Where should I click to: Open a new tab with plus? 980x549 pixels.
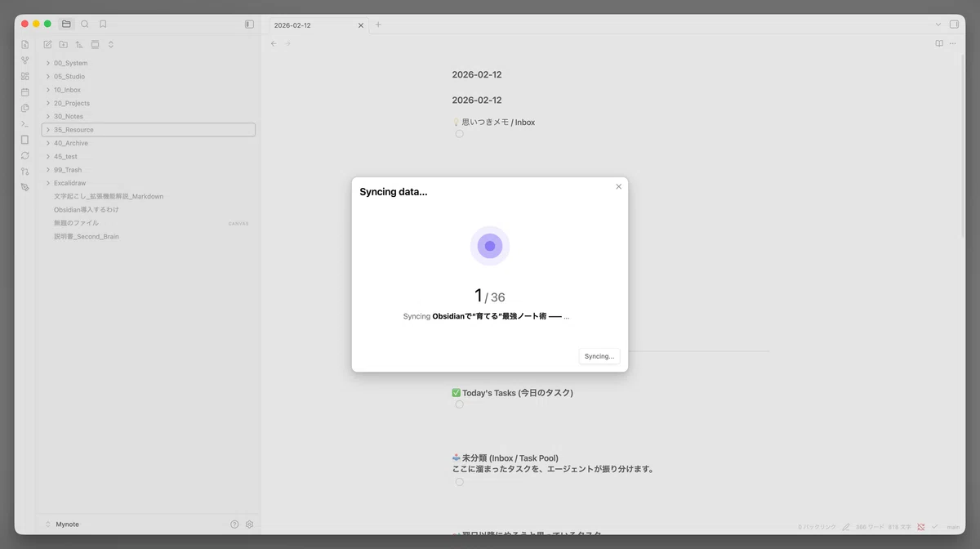[x=378, y=25]
